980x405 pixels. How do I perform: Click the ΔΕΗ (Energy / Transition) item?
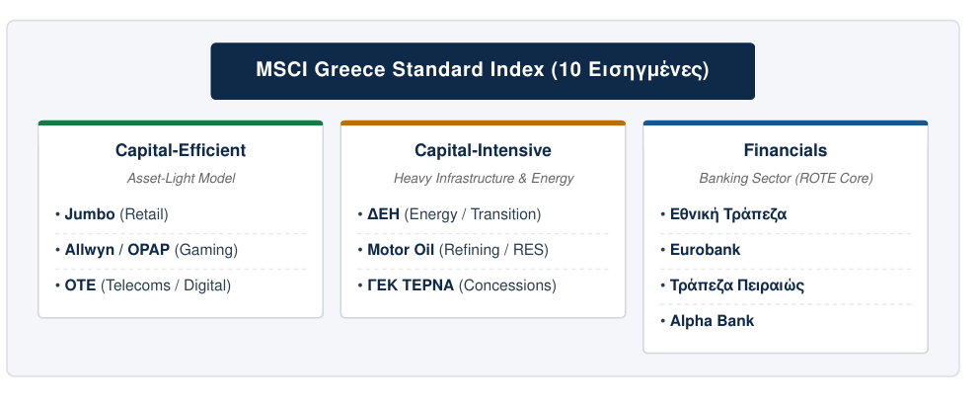484,214
